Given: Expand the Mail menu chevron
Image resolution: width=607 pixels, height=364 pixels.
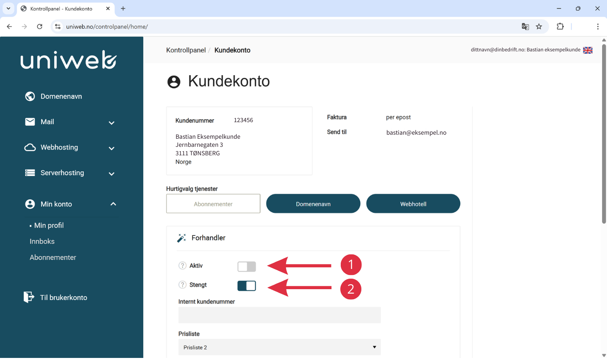Looking at the screenshot, I should click(x=112, y=123).
